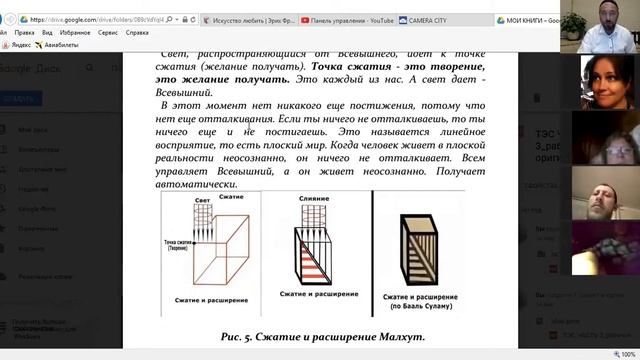Click the Google Диск logo text
Image resolution: width=640 pixels, height=360 pixels.
tap(31, 68)
